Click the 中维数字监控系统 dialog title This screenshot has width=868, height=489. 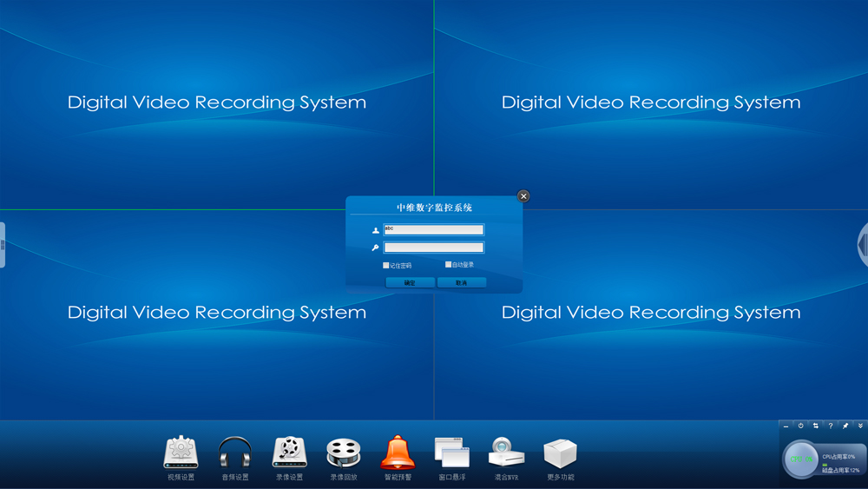pyautogui.click(x=434, y=208)
